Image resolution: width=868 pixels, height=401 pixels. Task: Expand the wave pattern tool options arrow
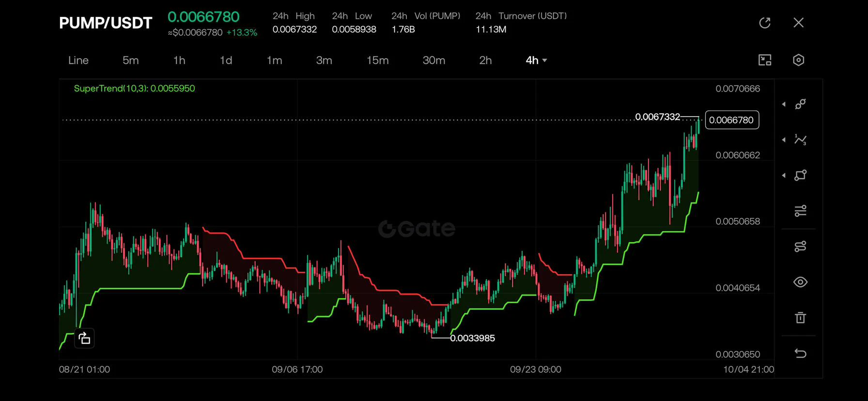784,139
